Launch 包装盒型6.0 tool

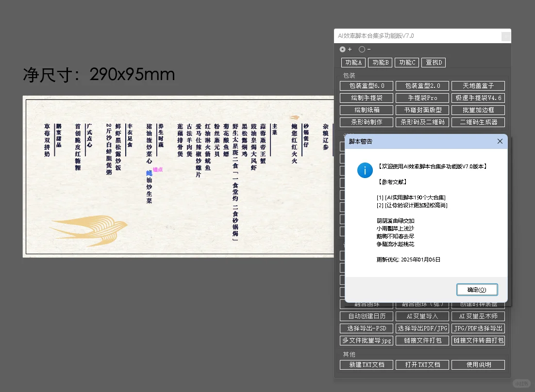click(x=366, y=85)
